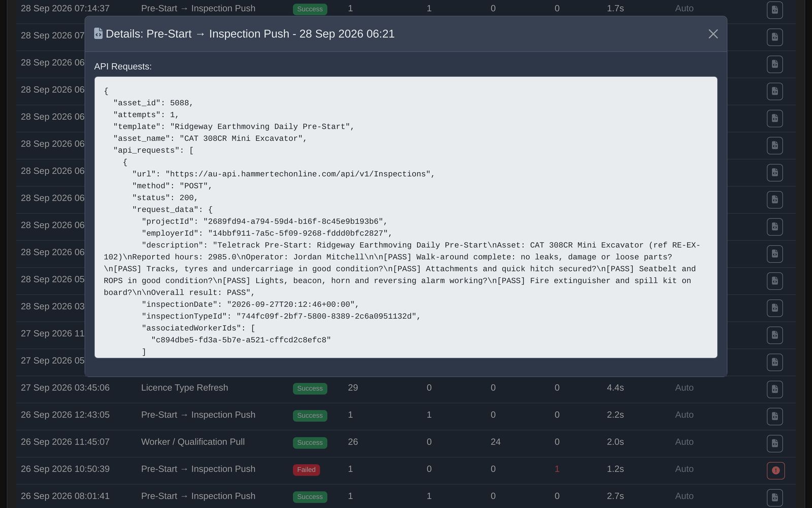
Task: Open details icon for 28 Sep 07:14:37 row
Action: click(x=774, y=10)
